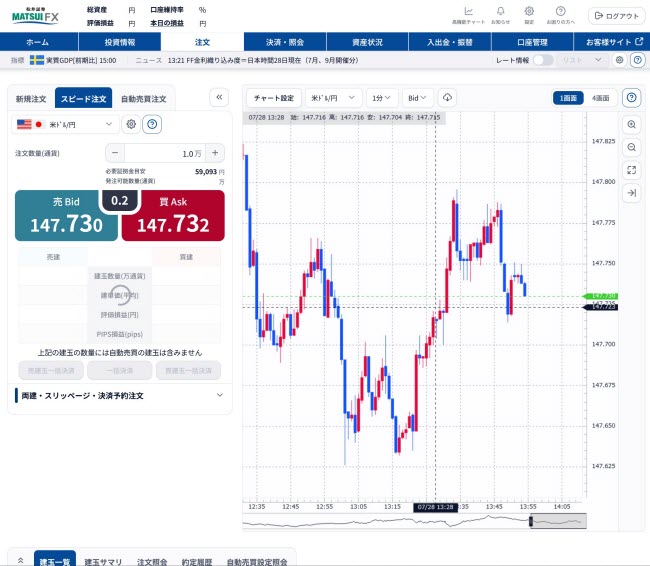Click the 売 Bid 147.730 sell button
The height and width of the screenshot is (566, 650).
66,216
